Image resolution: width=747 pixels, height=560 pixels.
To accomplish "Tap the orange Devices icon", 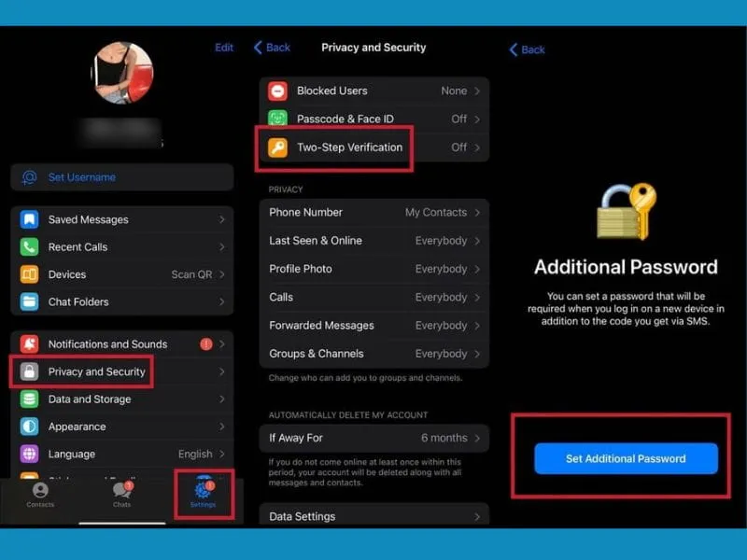I will point(29,274).
